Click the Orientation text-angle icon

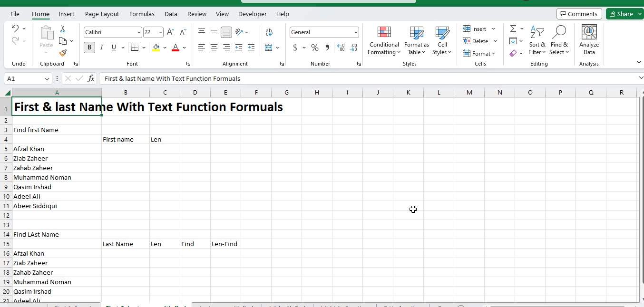tap(239, 32)
